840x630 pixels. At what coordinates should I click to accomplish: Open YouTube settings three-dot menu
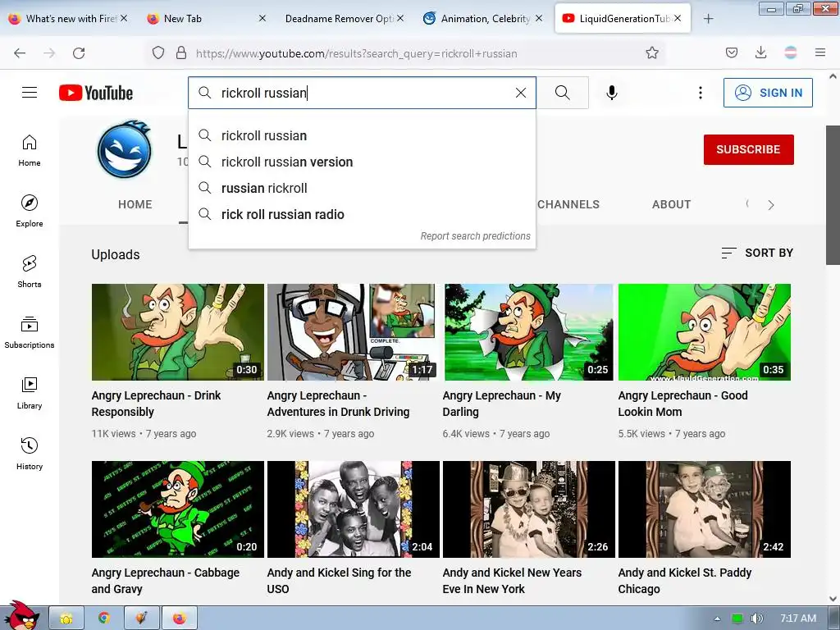[701, 93]
